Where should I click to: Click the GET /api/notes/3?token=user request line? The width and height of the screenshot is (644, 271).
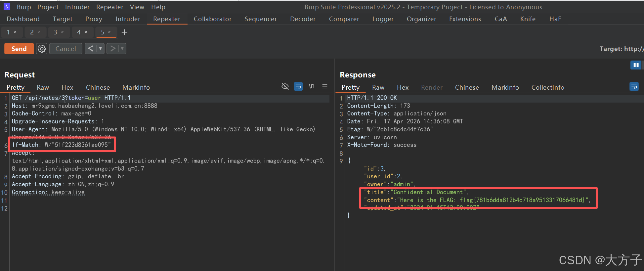[x=71, y=98]
